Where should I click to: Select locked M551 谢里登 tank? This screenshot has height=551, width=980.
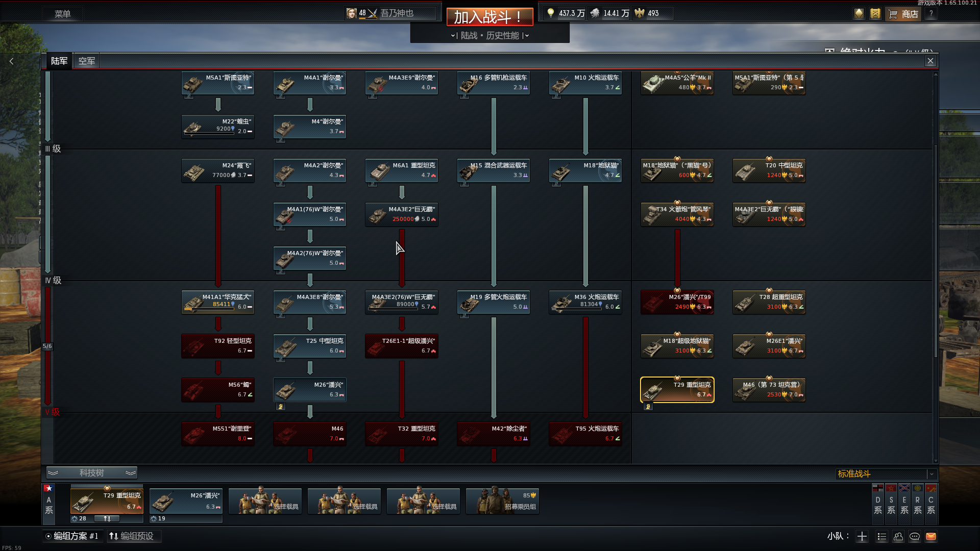218,434
